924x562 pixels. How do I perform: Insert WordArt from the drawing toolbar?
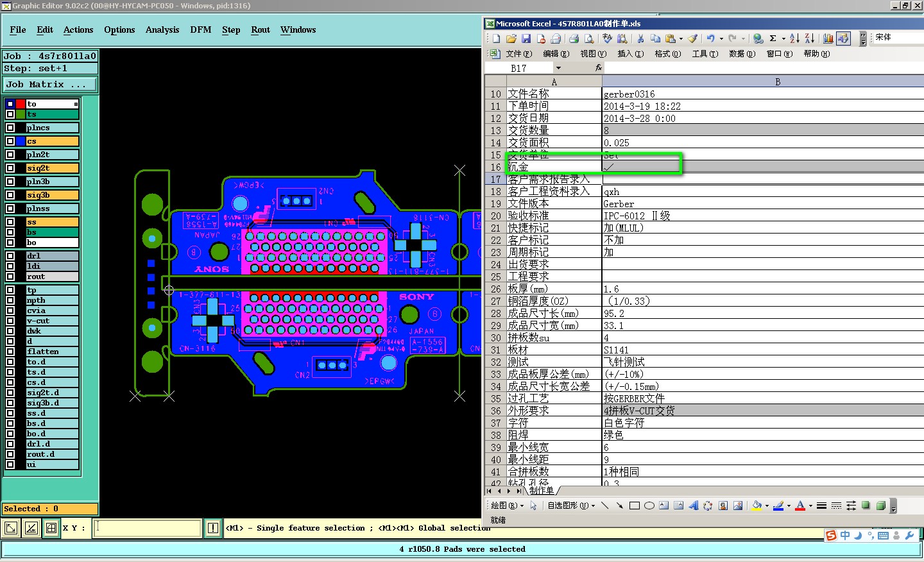click(x=694, y=506)
